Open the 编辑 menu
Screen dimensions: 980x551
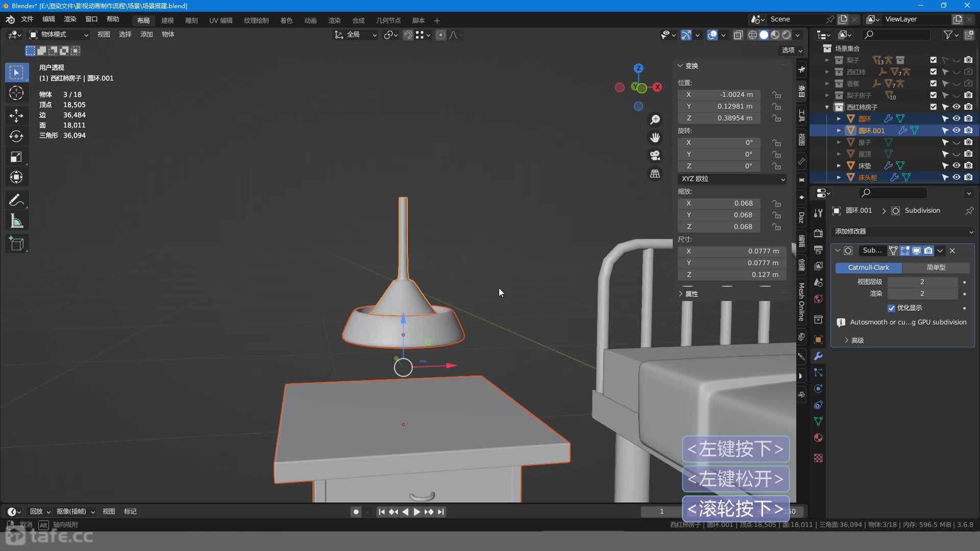[48, 19]
